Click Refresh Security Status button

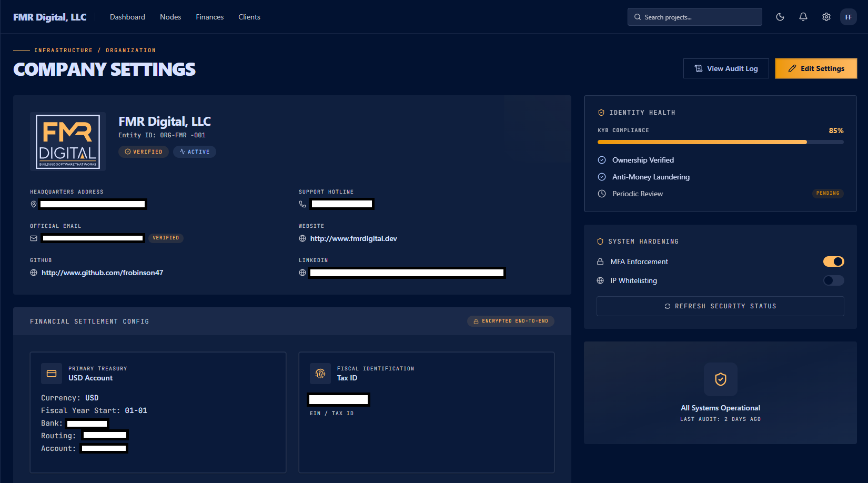pyautogui.click(x=720, y=306)
